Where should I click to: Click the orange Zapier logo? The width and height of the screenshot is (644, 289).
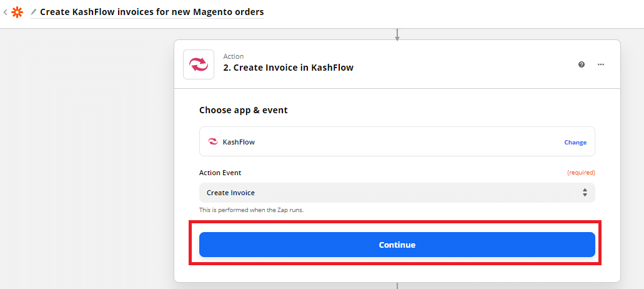pyautogui.click(x=17, y=12)
